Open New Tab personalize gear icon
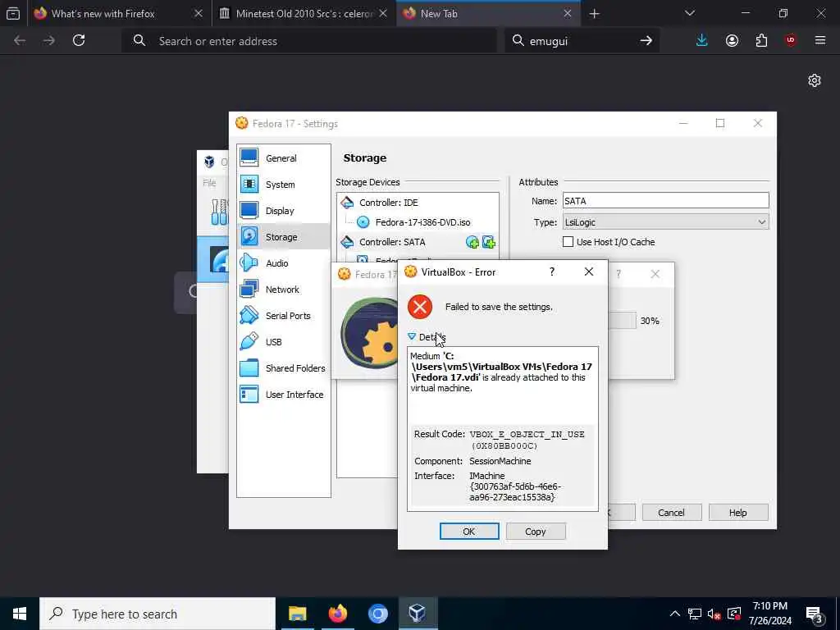 815,80
